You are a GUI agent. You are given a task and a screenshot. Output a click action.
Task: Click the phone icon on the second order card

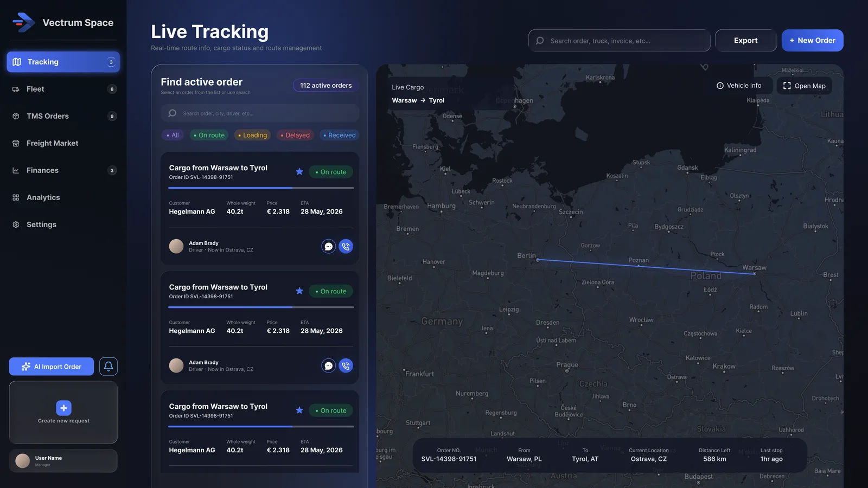click(x=346, y=366)
